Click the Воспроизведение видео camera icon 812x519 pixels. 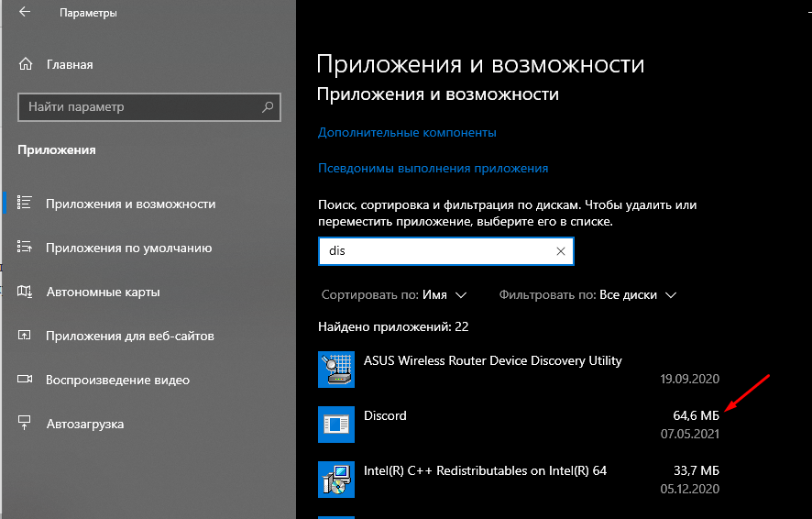pyautogui.click(x=26, y=380)
